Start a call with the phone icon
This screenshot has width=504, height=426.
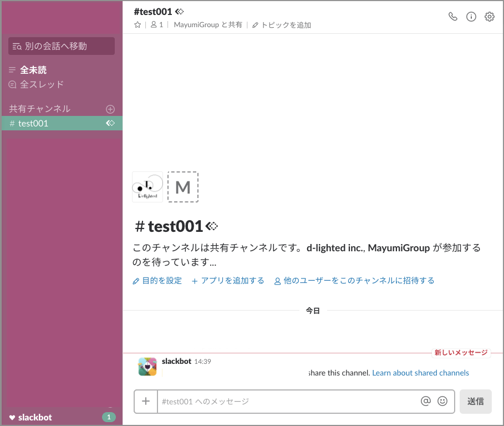453,17
